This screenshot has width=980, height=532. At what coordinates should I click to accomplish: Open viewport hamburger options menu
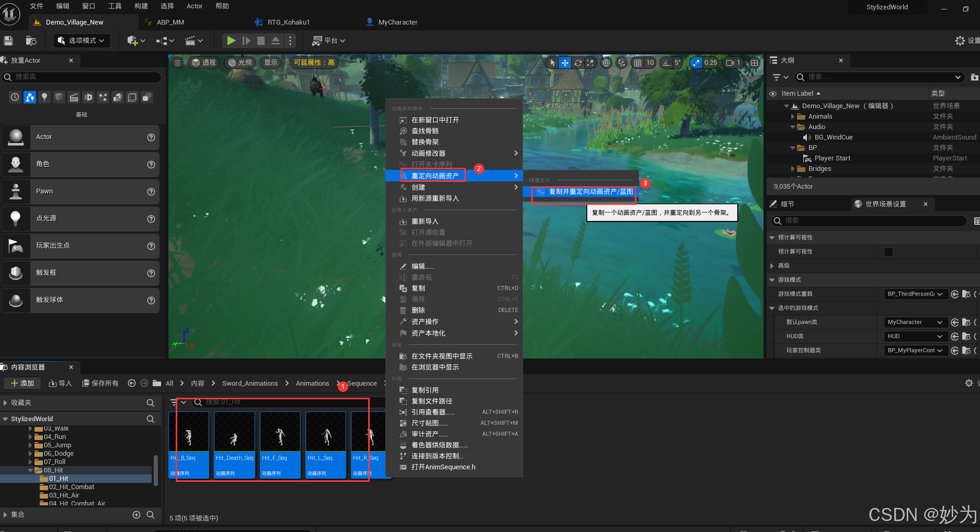(177, 63)
